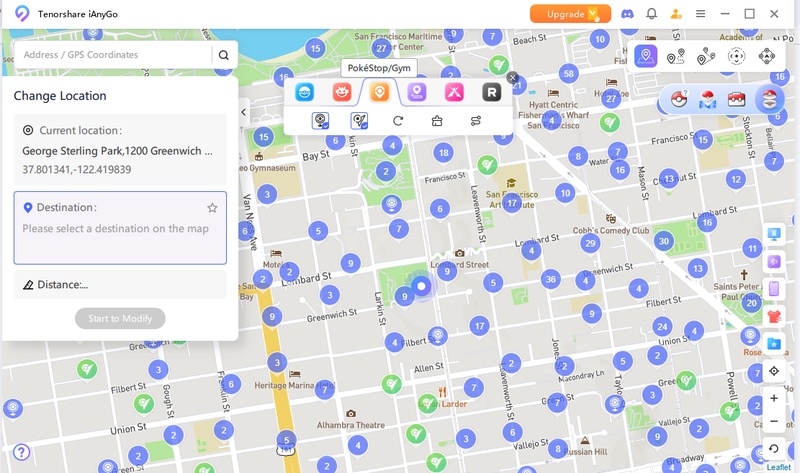Open the filter settings sliders icon
This screenshot has width=800, height=473.
click(x=476, y=121)
